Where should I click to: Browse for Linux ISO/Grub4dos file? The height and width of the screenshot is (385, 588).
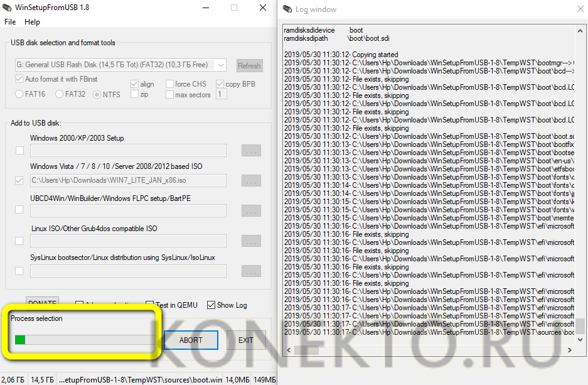[x=251, y=241]
